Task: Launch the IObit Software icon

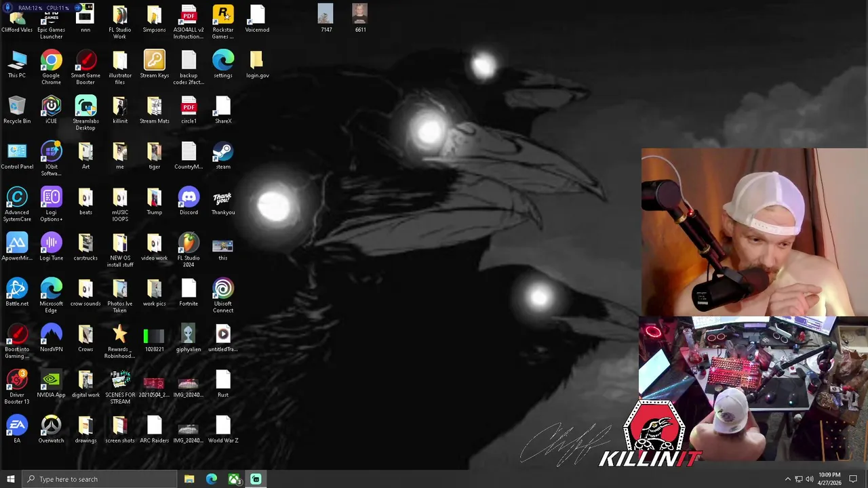Action: click(51, 159)
